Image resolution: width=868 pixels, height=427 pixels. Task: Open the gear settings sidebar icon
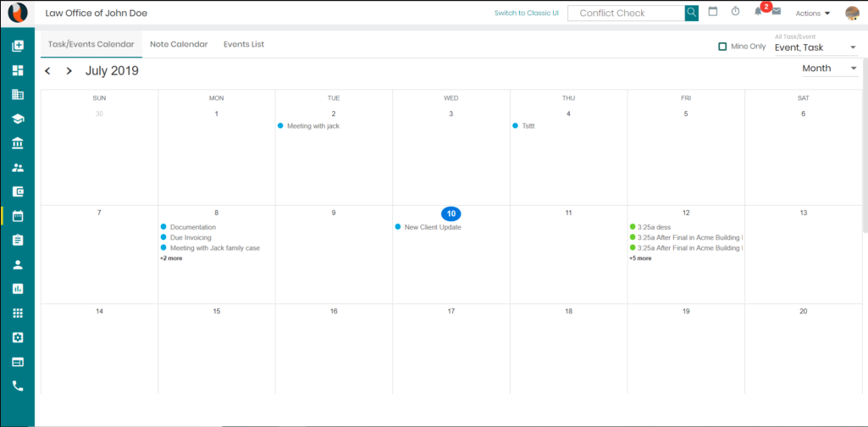coord(18,337)
